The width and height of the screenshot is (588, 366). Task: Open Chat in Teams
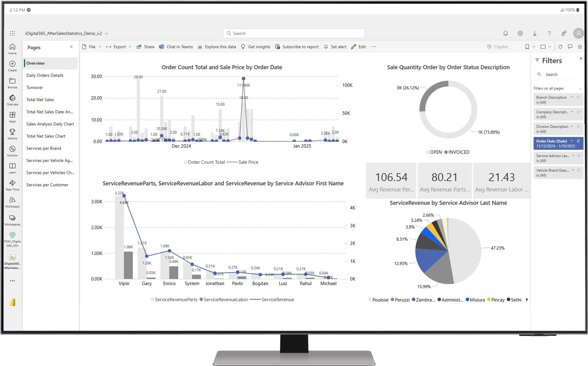click(x=176, y=47)
